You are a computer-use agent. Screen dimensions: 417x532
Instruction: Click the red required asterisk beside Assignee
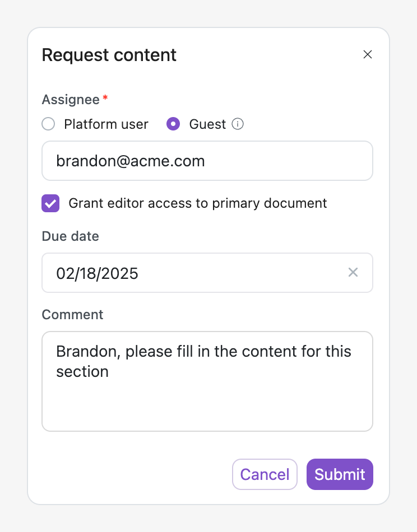coord(105,98)
